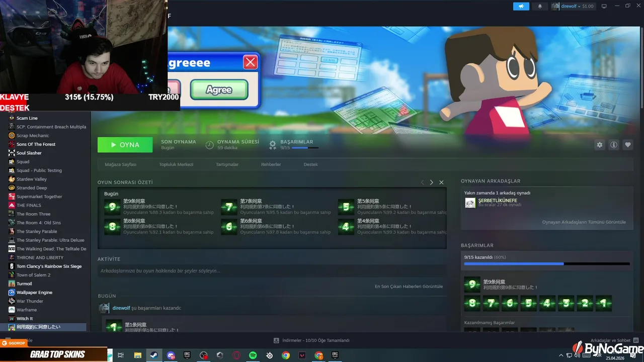This screenshot has height=362, width=644.
Task: Open Steam announcements megaphone icon
Action: tap(521, 6)
